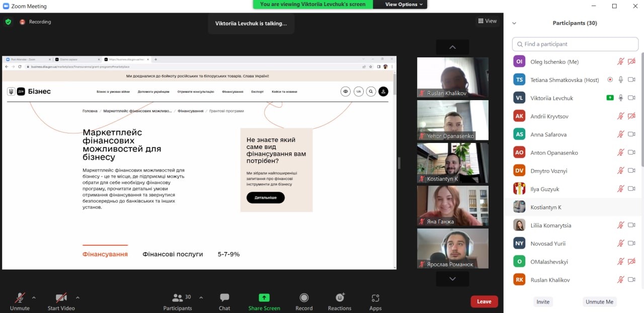Collapse the Participants panel with the chevron

pyautogui.click(x=514, y=23)
